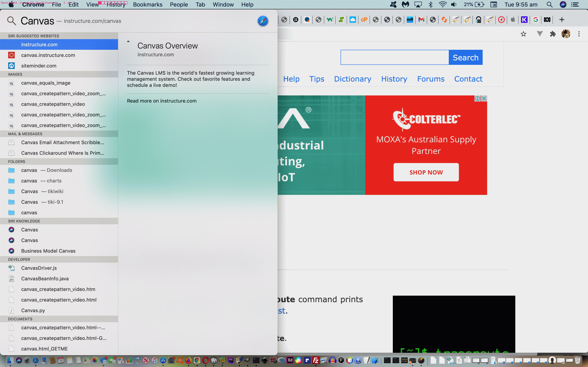The width and height of the screenshot is (588, 367).
Task: Click the Spotlight magnifier in menu bar
Action: (549, 5)
